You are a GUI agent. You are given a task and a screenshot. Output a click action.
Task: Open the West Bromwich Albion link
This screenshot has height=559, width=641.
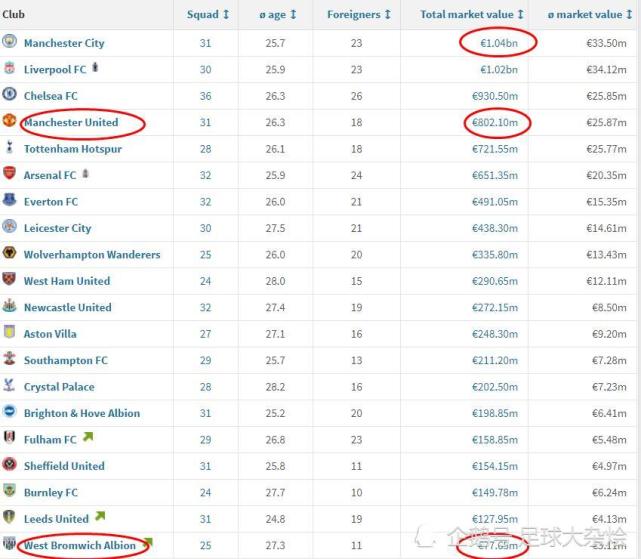click(80, 546)
